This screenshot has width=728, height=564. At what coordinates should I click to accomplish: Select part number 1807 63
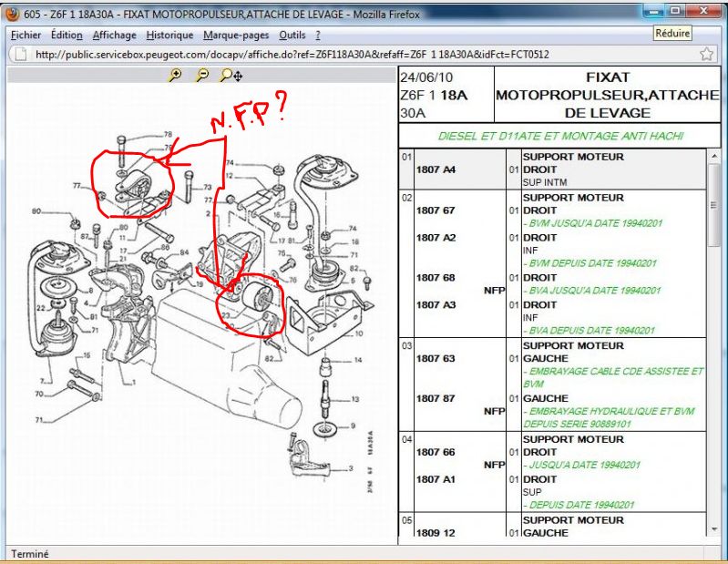[x=435, y=359]
